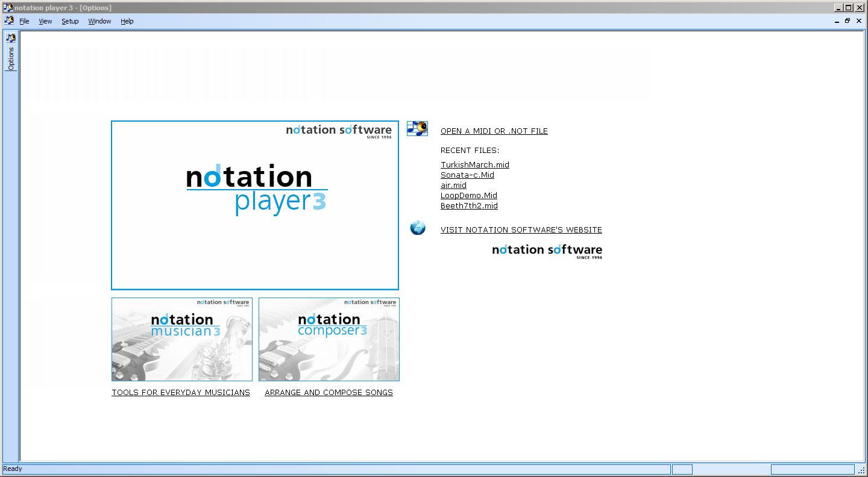Screen dimensions: 868x477
Task: Open the File menu
Action: point(24,21)
